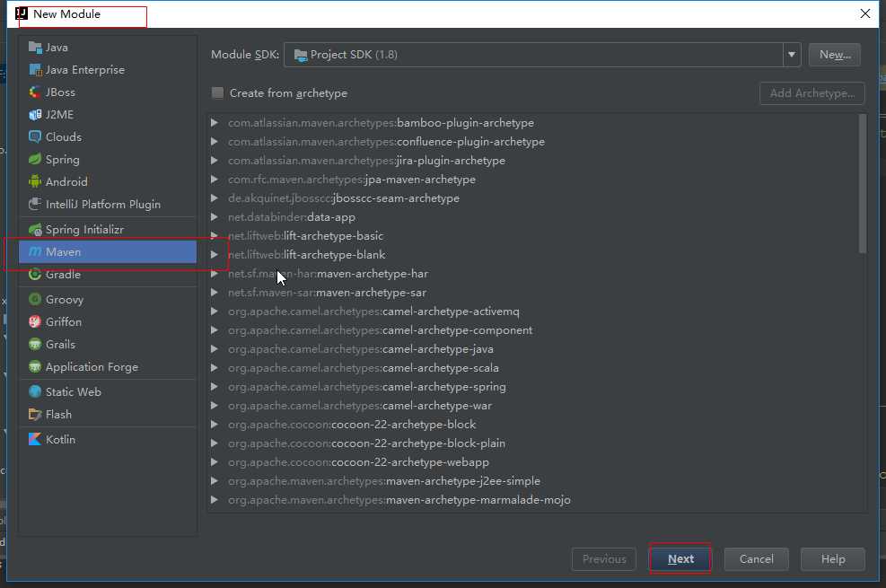Pick the Kotlin module icon
The height and width of the screenshot is (588, 886).
click(35, 440)
